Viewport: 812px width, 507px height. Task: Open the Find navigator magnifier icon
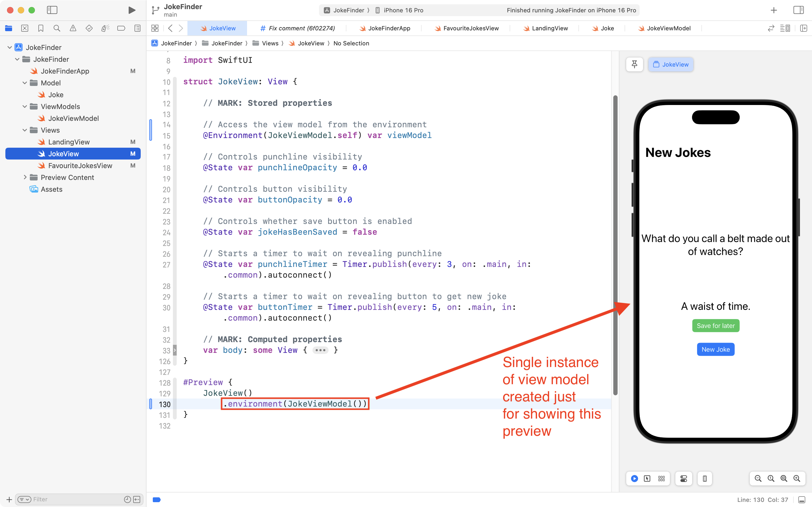(x=57, y=28)
